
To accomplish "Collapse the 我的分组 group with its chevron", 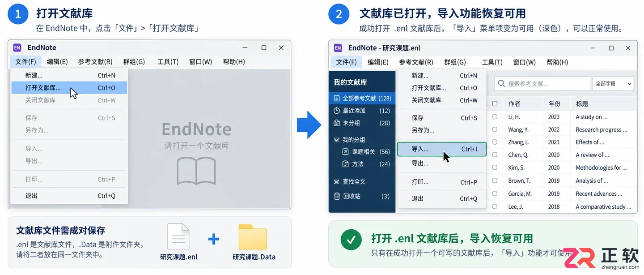I will click(337, 140).
